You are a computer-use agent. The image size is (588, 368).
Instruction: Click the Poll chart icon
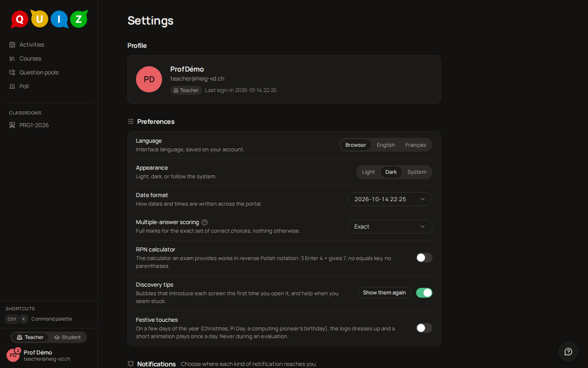pyautogui.click(x=12, y=86)
